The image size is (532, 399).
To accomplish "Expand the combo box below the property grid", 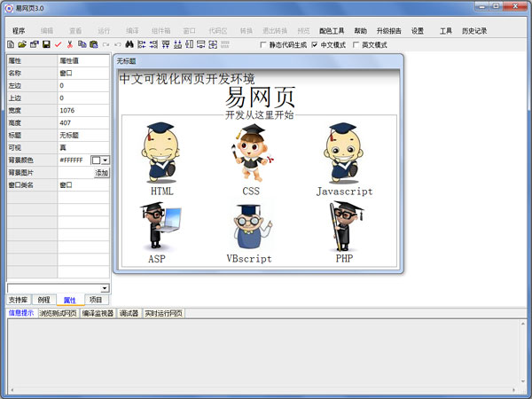I will [x=105, y=288].
